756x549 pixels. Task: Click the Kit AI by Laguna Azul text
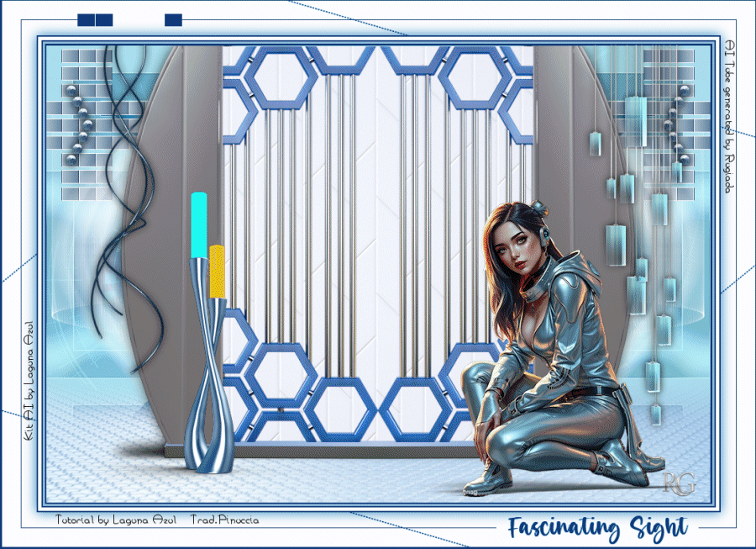[x=29, y=381]
